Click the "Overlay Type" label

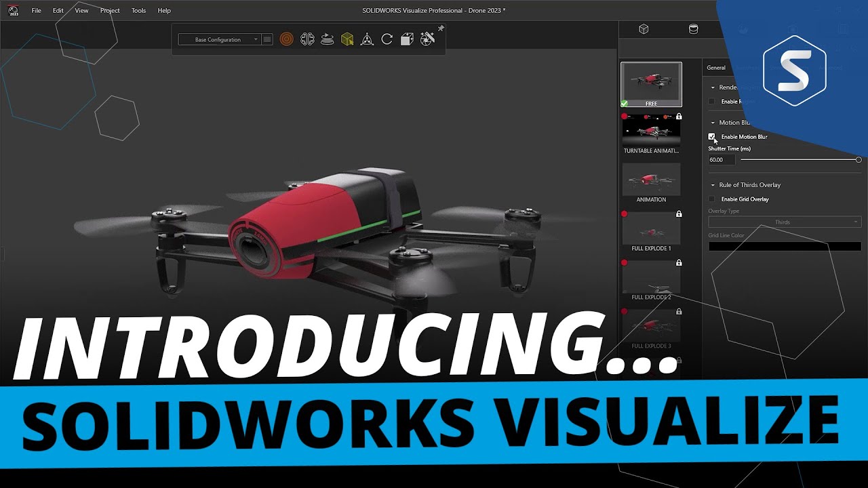[724, 211]
